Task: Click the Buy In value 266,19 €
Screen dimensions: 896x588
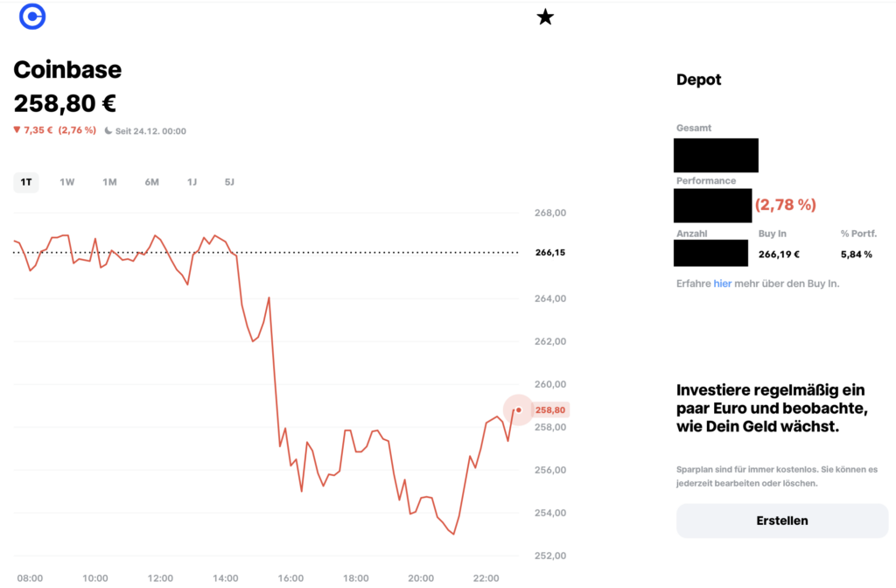Action: point(779,255)
